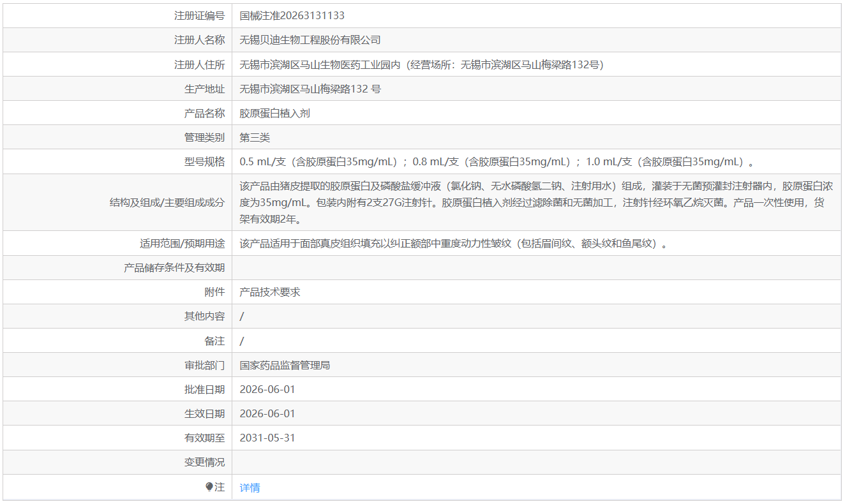Select expiry date 2031-05-31
Viewport: 845px width, 504px height.
267,438
